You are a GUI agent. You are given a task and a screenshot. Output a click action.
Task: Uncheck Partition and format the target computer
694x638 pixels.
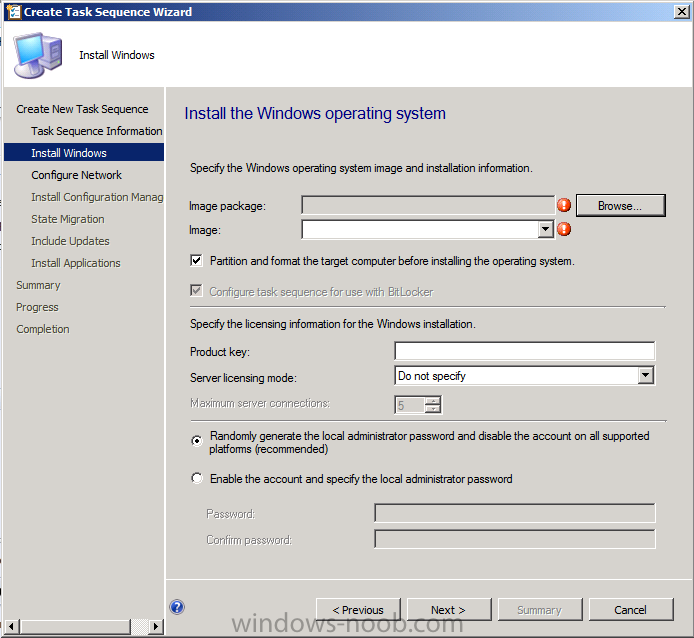(196, 260)
